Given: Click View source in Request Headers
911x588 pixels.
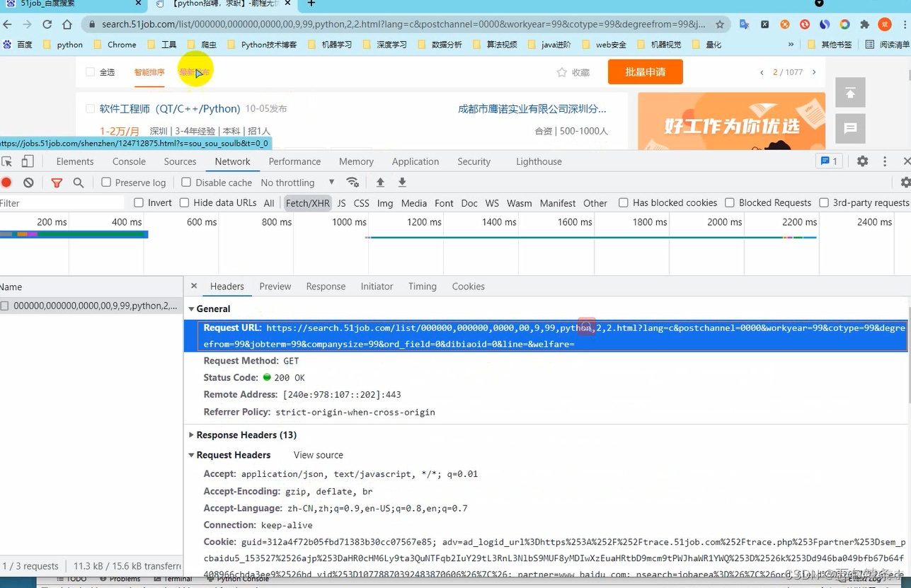Looking at the screenshot, I should coord(319,455).
